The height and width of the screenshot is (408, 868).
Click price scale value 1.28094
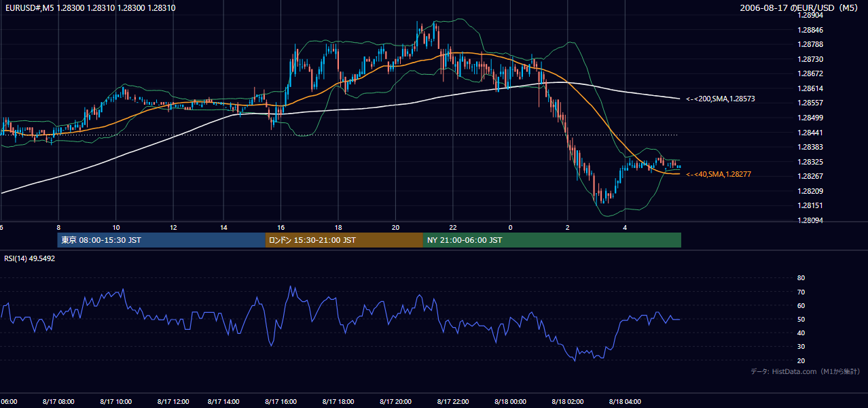tap(810, 220)
